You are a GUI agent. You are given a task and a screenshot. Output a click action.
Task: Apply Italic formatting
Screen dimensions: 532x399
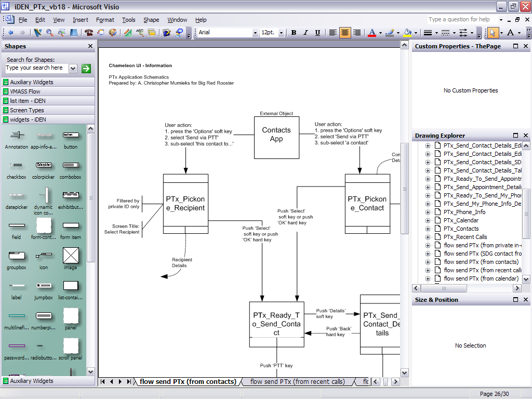click(x=305, y=33)
